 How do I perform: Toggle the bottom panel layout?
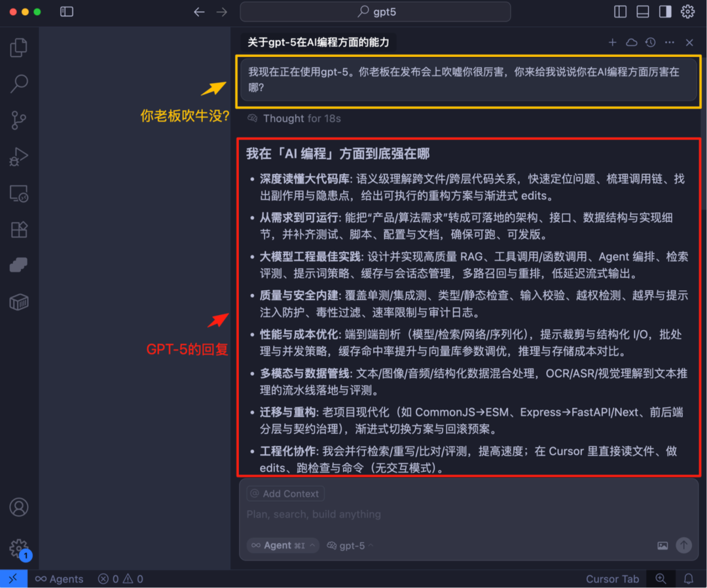pyautogui.click(x=643, y=12)
